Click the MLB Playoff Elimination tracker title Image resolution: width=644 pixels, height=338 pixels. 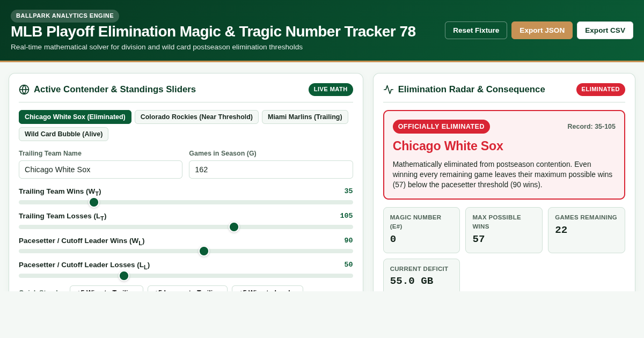[213, 32]
